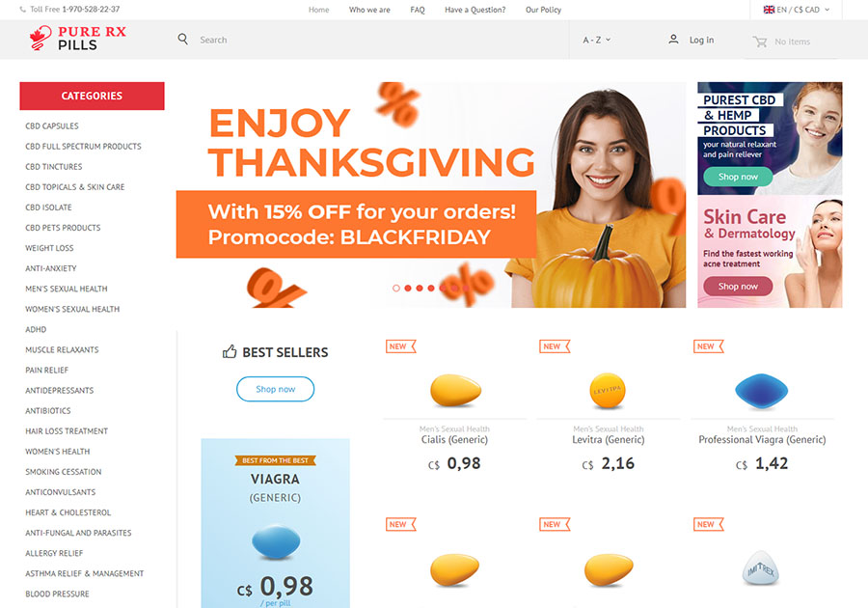
Task: Select the Weight Loss category
Action: [x=49, y=248]
